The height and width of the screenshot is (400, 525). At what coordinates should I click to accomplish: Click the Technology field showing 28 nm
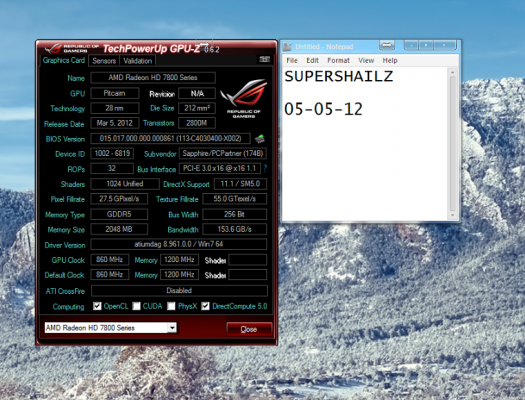click(115, 108)
